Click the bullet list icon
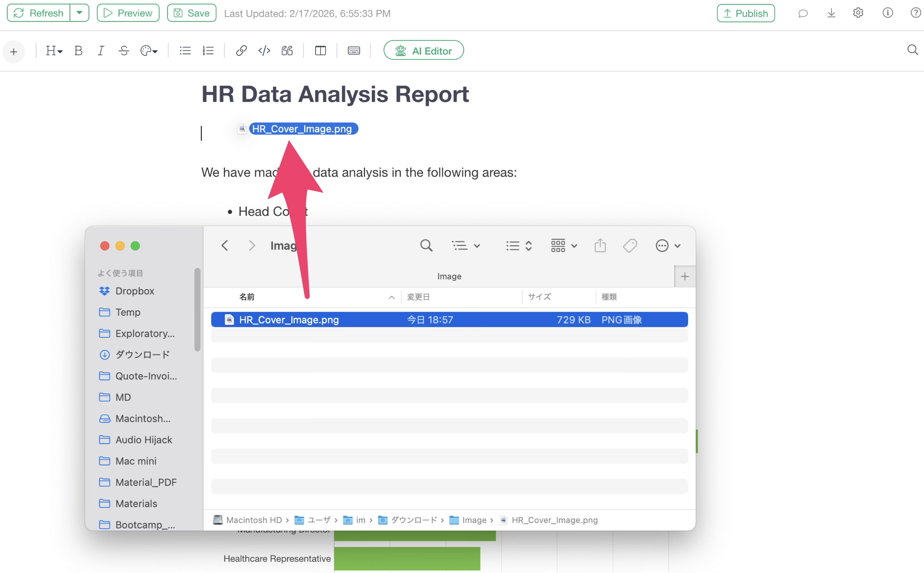This screenshot has width=924, height=573. tap(185, 50)
